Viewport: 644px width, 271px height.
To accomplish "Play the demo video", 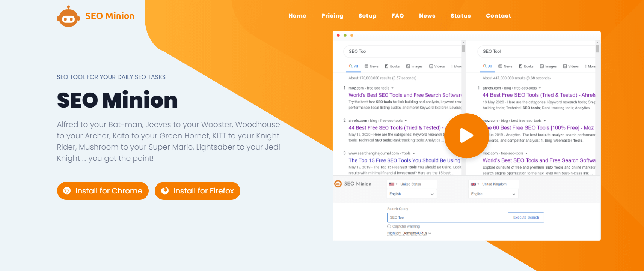I will [467, 136].
